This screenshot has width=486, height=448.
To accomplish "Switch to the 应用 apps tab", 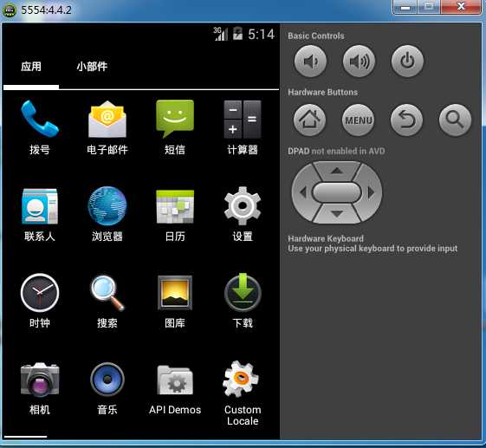I will pyautogui.click(x=31, y=67).
